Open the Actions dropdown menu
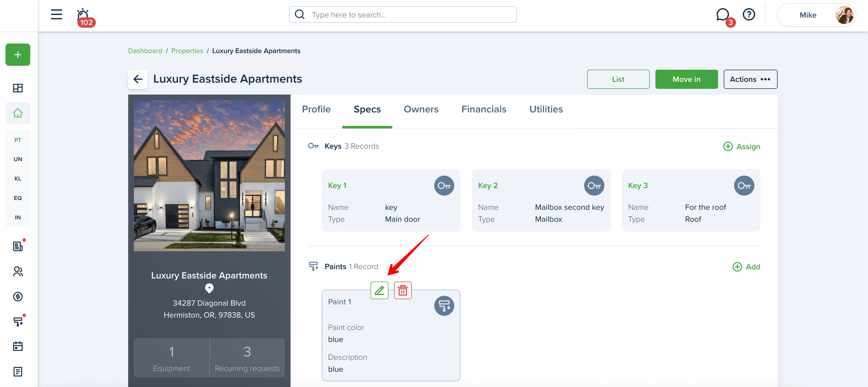Screen dimensions: 868x387 tap(750, 79)
